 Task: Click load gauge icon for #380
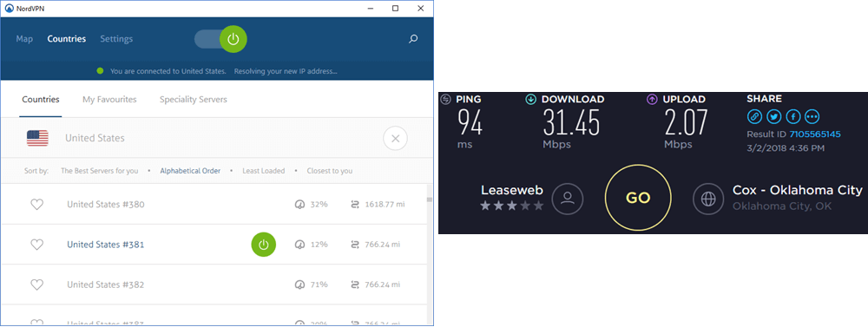299,205
